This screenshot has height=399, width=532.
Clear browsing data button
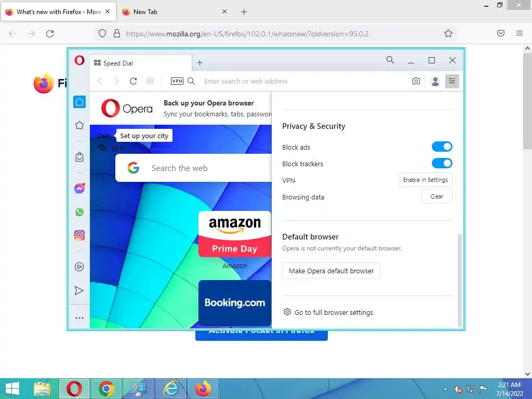click(x=436, y=196)
